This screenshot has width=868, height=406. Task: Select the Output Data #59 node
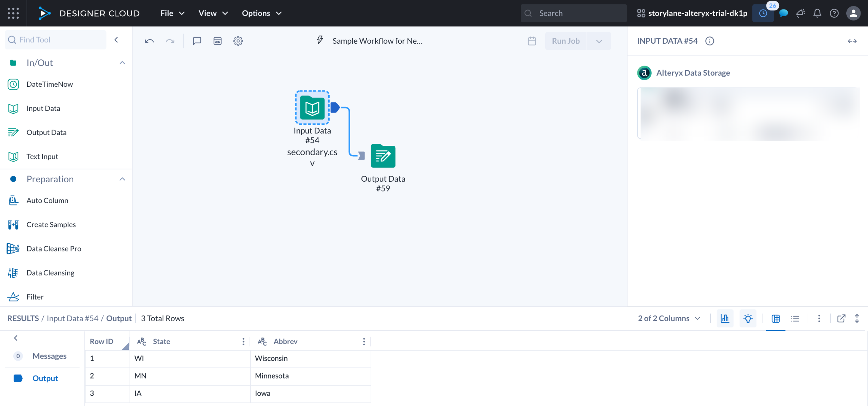coord(383,156)
